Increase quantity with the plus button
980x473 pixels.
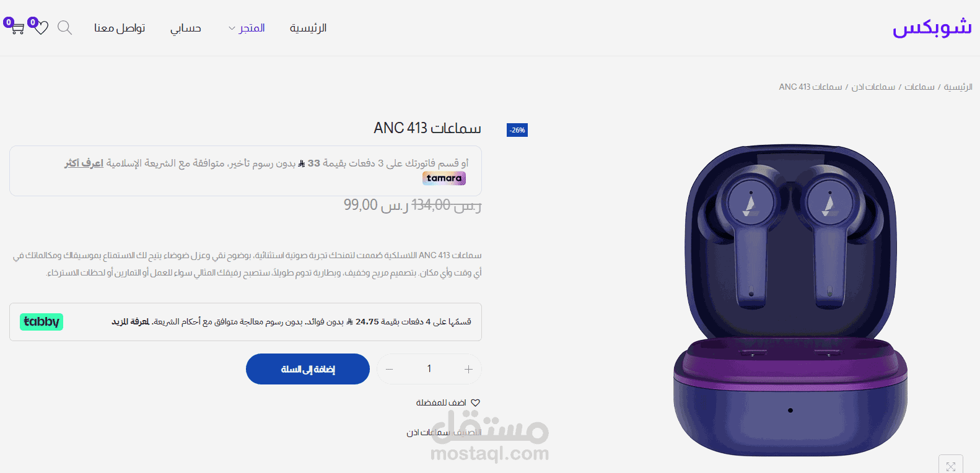(x=468, y=369)
